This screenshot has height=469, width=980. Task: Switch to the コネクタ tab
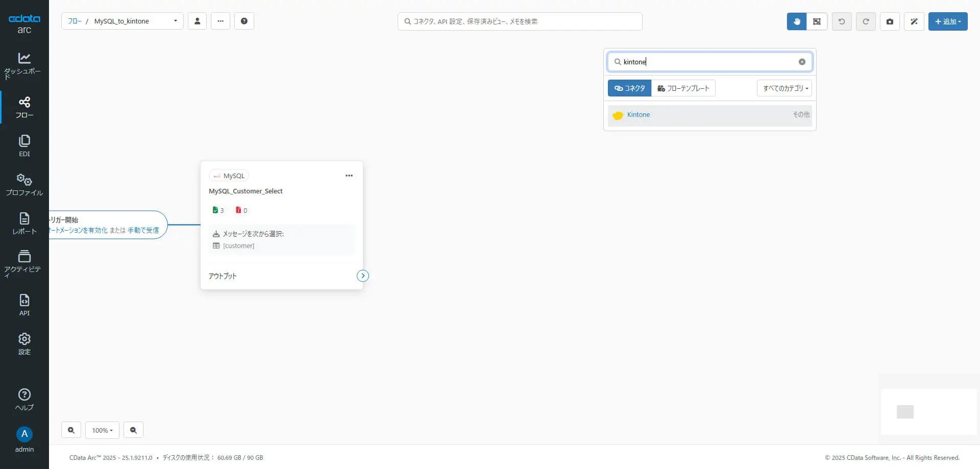[629, 88]
